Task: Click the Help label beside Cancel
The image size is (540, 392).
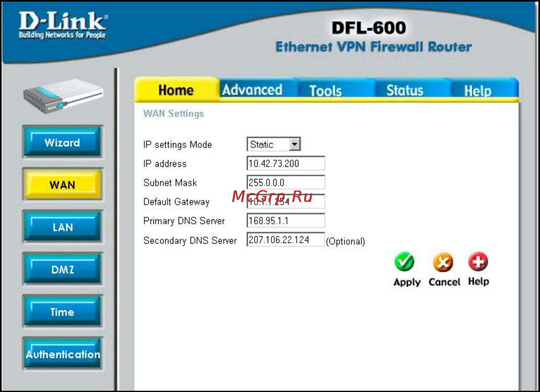Action: pos(478,281)
